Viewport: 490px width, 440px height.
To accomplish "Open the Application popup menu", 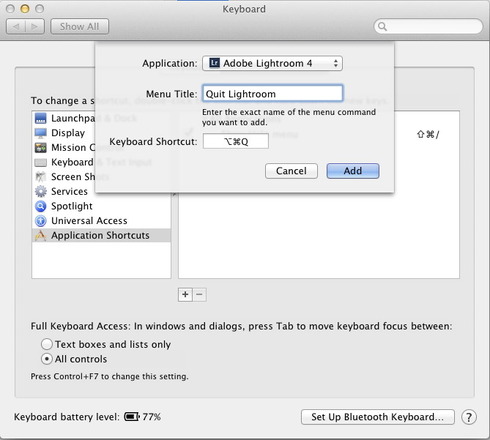I will click(272, 63).
